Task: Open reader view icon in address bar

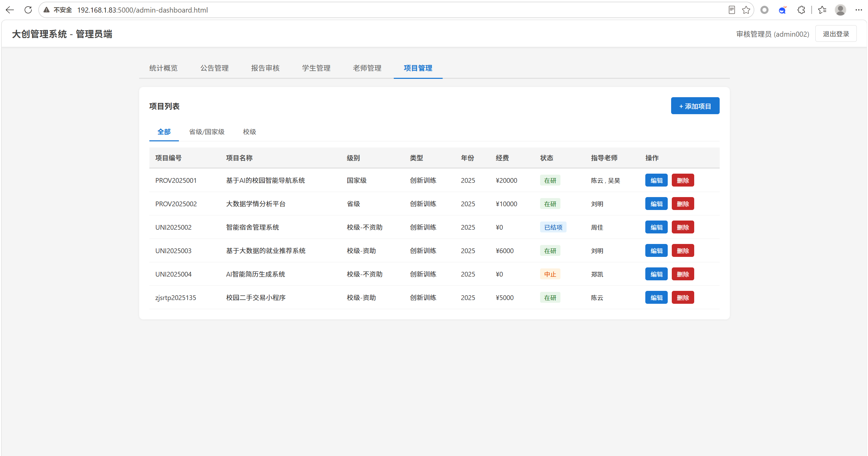Action: pyautogui.click(x=732, y=10)
